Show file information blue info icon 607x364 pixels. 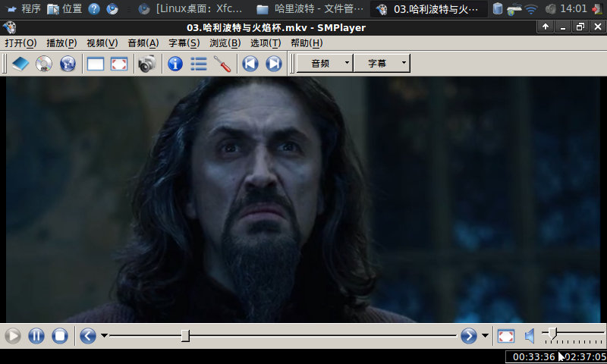pyautogui.click(x=175, y=64)
